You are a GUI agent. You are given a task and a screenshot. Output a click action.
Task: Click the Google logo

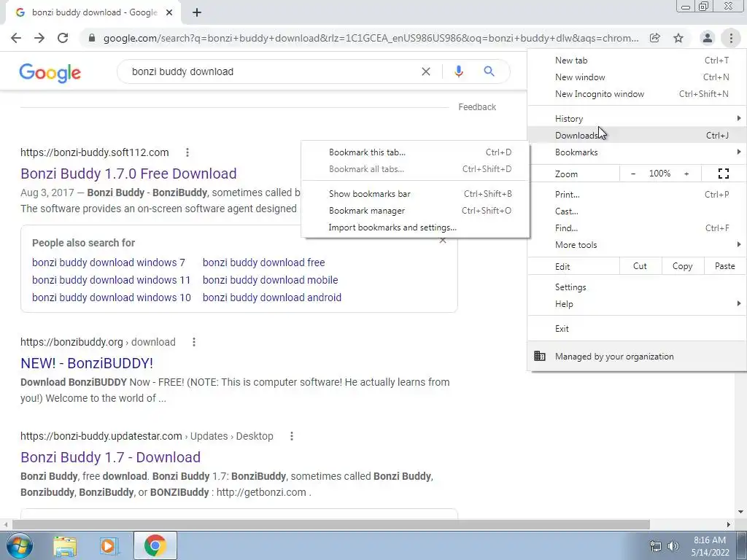click(50, 72)
